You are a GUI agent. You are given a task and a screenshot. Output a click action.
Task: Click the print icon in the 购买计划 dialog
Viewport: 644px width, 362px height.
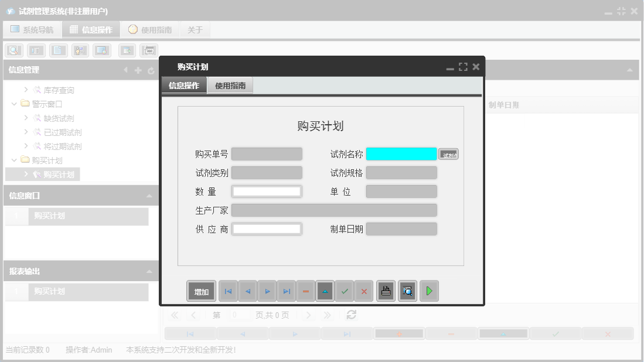[x=386, y=291]
